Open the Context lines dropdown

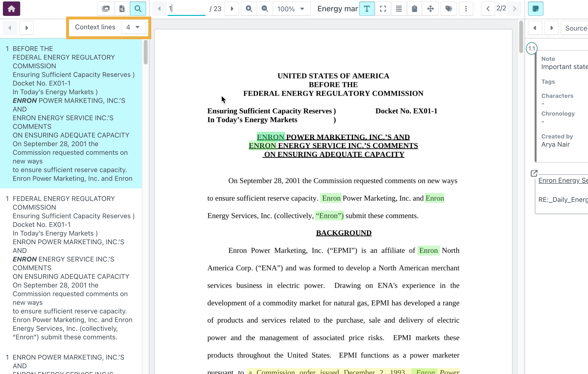[133, 27]
